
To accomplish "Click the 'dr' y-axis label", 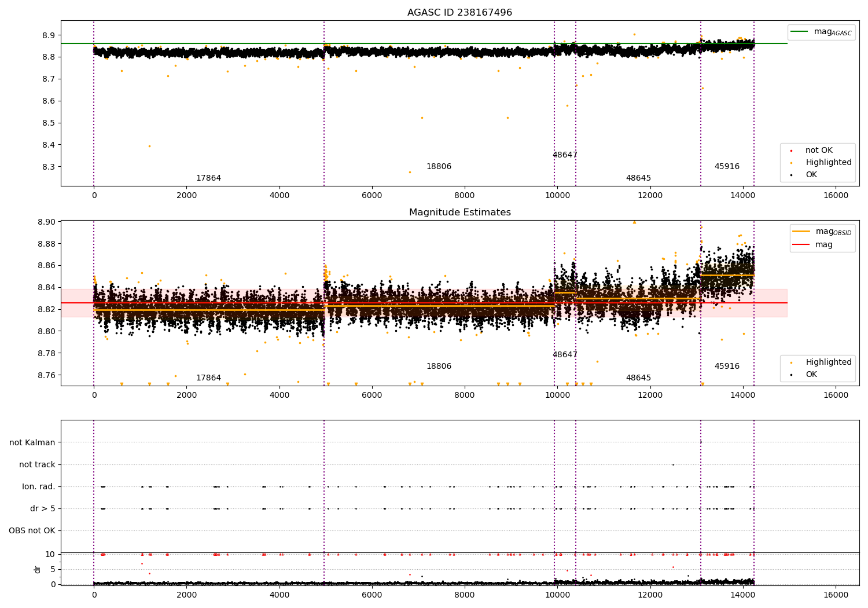I will (x=37, y=569).
